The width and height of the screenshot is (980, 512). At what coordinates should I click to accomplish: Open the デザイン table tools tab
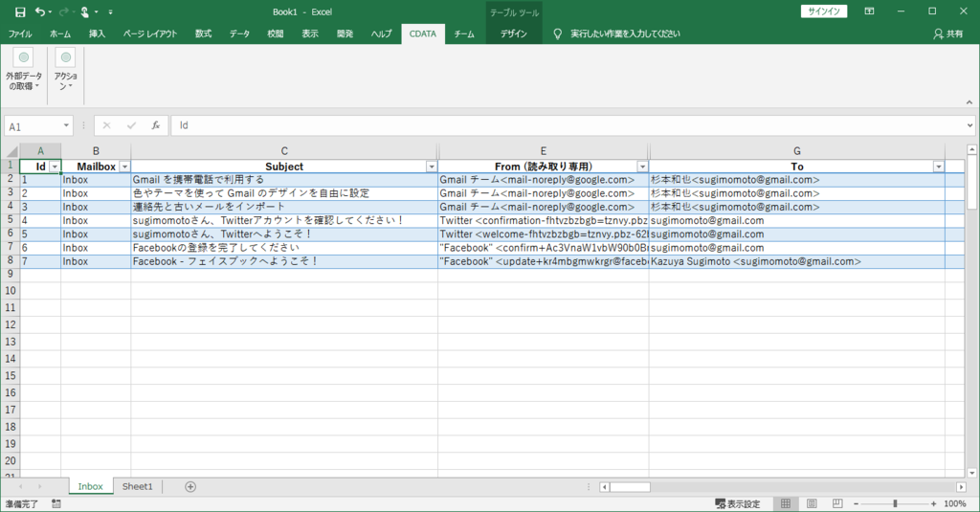[513, 33]
